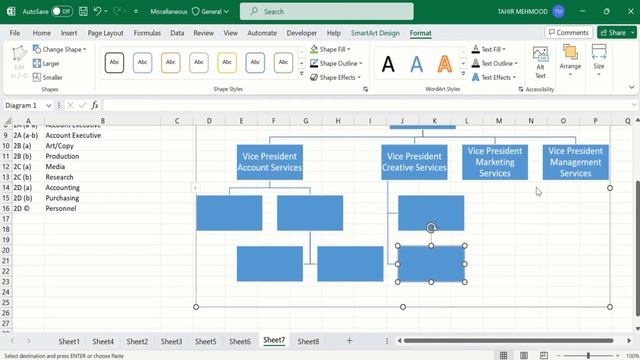Viewport: 640px width, 360px height.
Task: Apply the first black-outlined Abc shape style
Action: pos(114,62)
